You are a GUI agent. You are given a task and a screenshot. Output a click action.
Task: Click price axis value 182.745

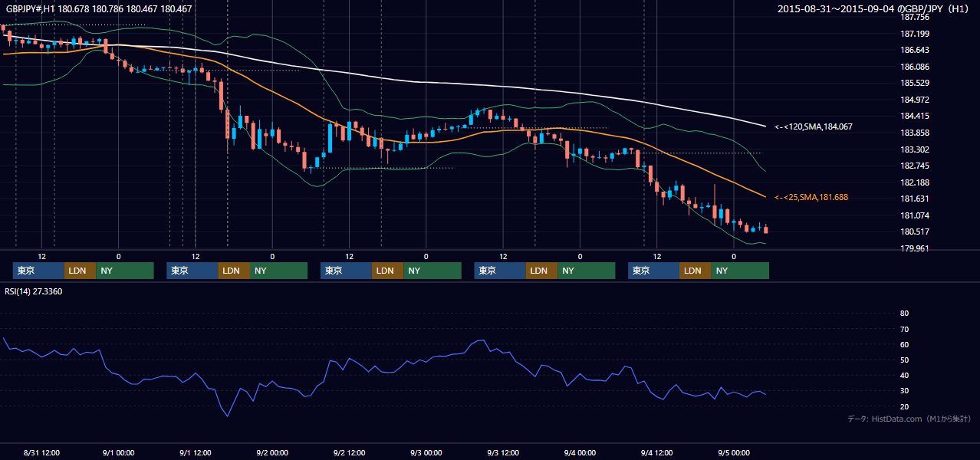click(916, 166)
